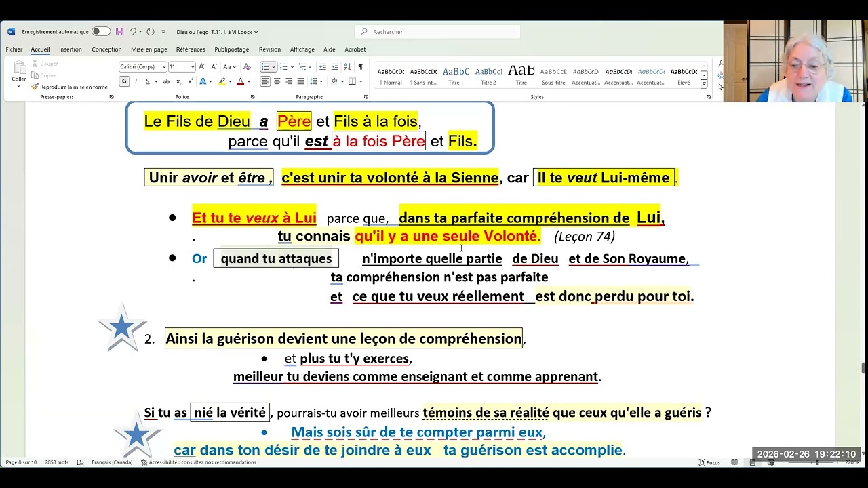Click the word count 2853 mots
This screenshot has height=488, width=868.
57,462
